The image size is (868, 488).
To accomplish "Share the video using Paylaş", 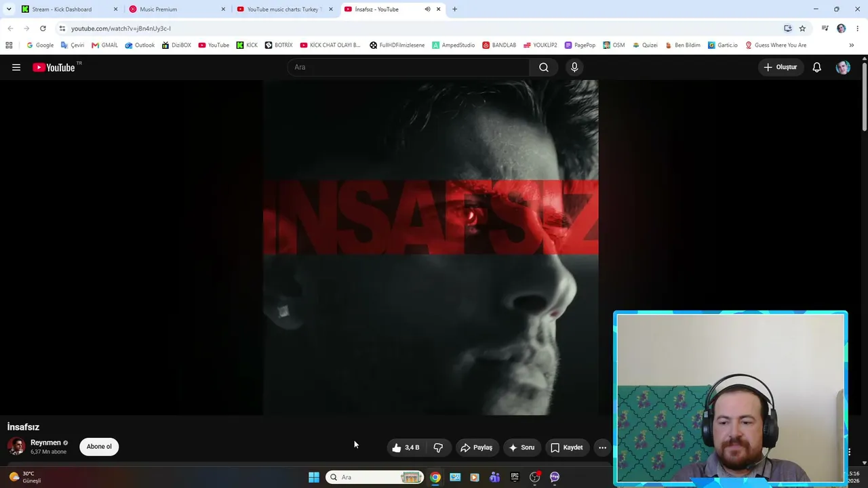I will click(476, 447).
